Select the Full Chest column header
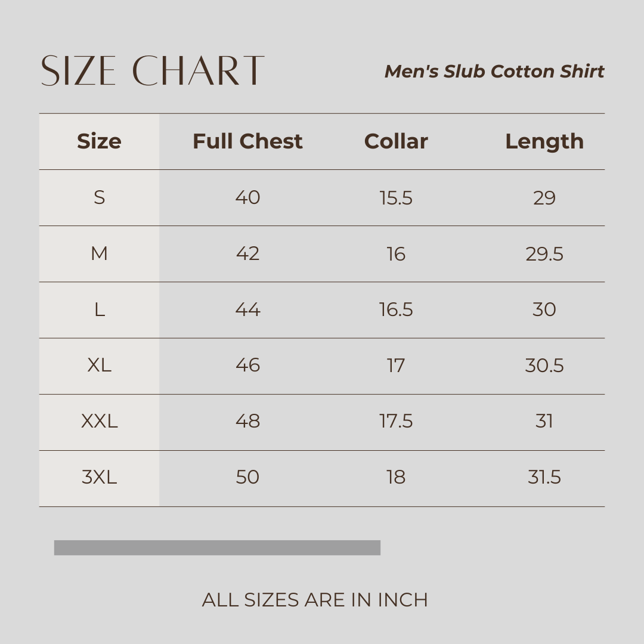Image resolution: width=644 pixels, height=644 pixels. tap(247, 141)
